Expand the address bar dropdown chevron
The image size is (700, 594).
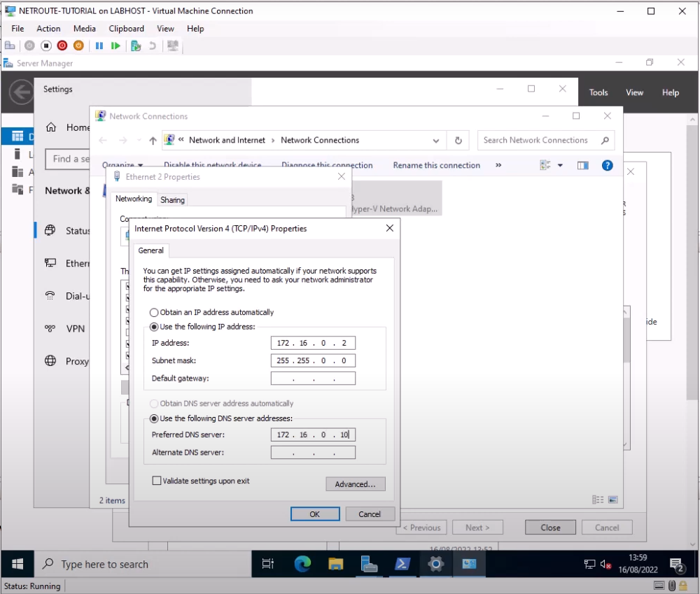[435, 140]
